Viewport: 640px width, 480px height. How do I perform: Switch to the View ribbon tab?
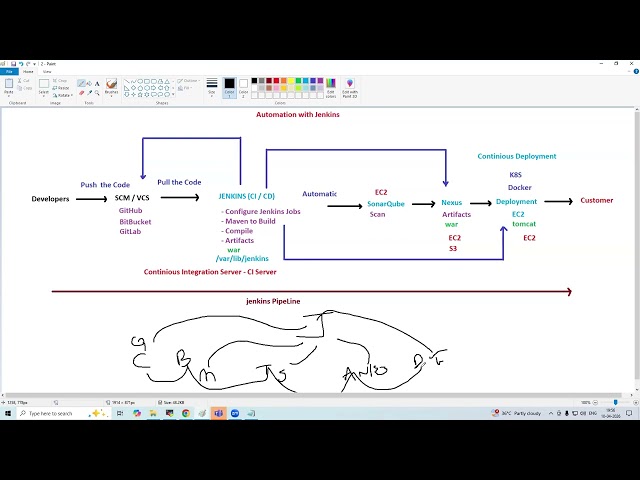(x=47, y=71)
